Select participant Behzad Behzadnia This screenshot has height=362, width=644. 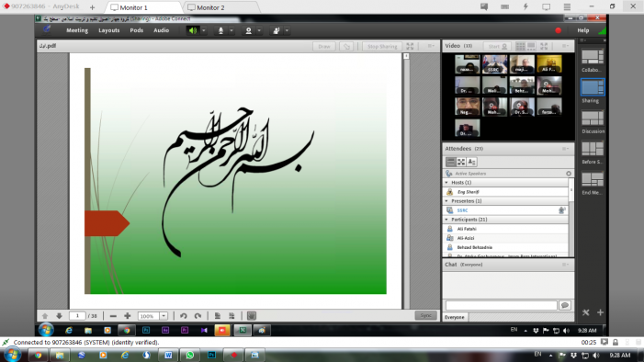pos(505,247)
